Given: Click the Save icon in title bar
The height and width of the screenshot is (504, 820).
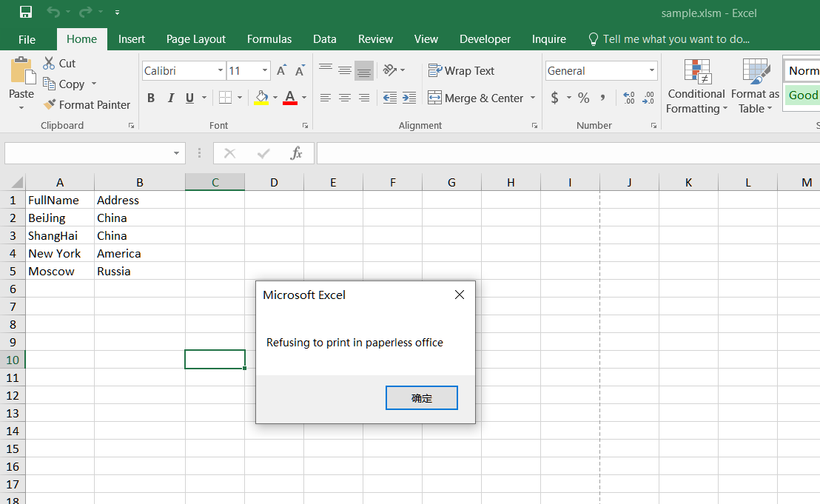Looking at the screenshot, I should (26, 12).
